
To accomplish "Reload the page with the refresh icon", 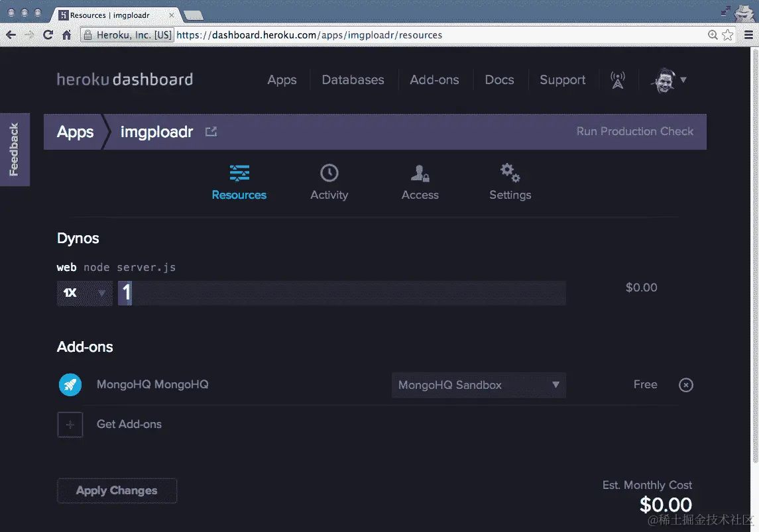I will 48,35.
